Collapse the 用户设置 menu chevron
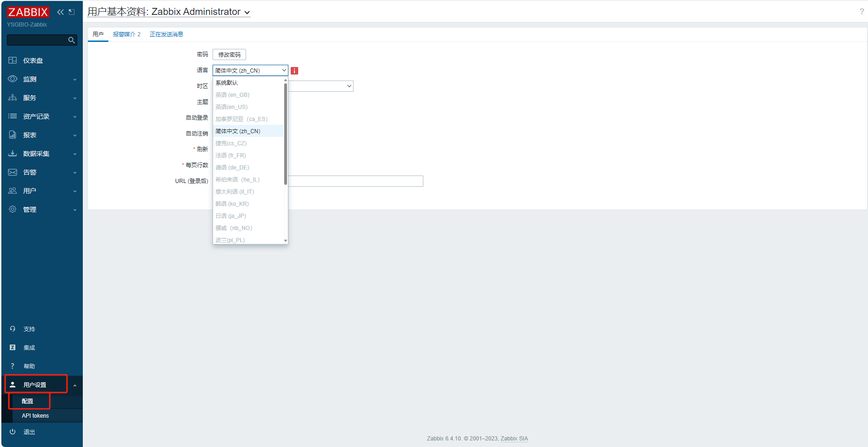This screenshot has height=447, width=868. [75, 385]
